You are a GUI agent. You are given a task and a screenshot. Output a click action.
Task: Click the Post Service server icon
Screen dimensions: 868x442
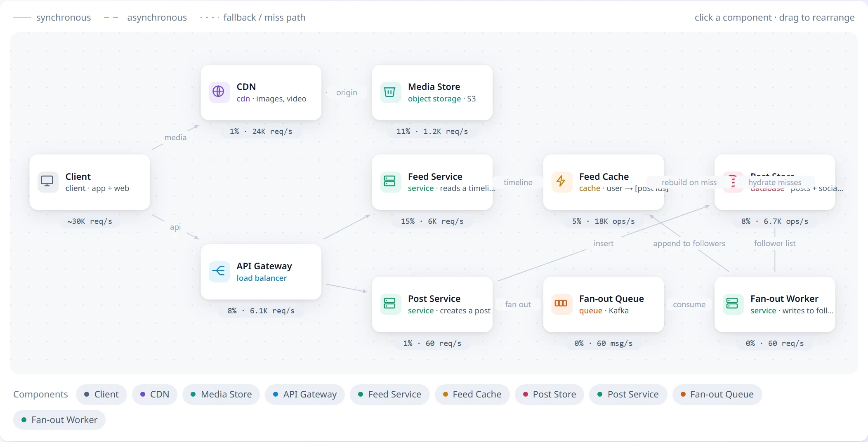(x=390, y=304)
